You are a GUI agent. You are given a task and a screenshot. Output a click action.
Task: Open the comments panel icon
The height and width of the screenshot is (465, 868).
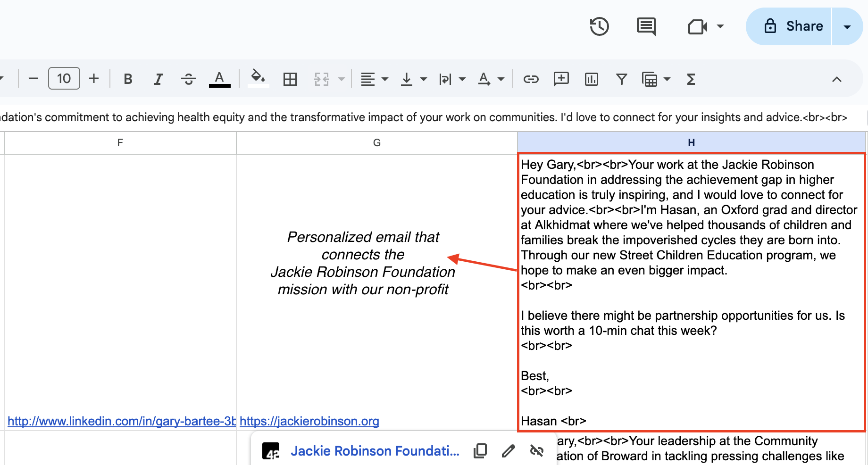coord(646,26)
